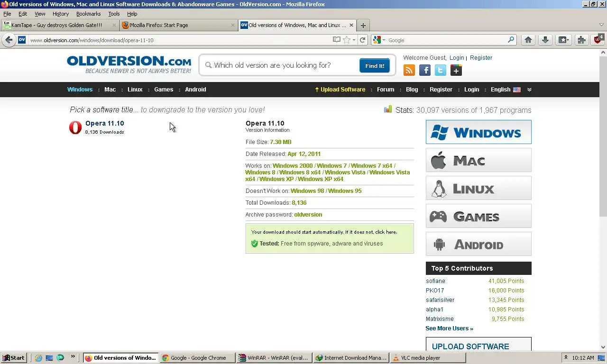This screenshot has width=607, height=364.
Task: Open the Edit menu
Action: [x=23, y=14]
